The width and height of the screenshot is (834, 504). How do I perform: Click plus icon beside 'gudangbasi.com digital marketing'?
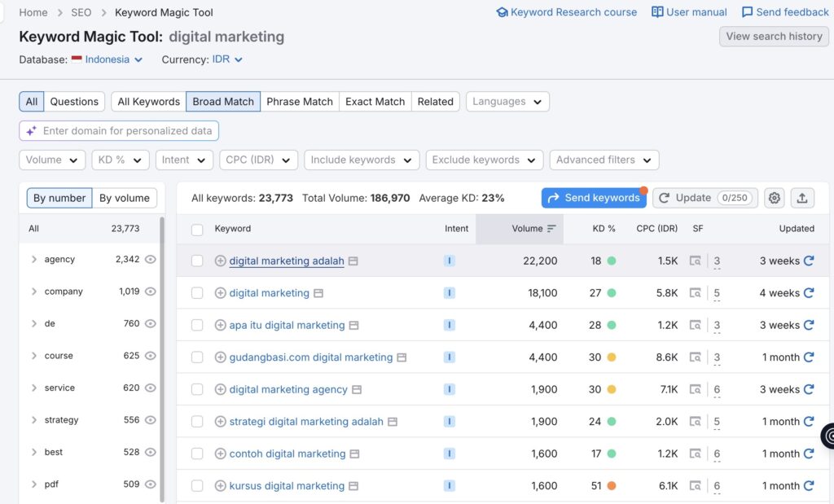(220, 357)
